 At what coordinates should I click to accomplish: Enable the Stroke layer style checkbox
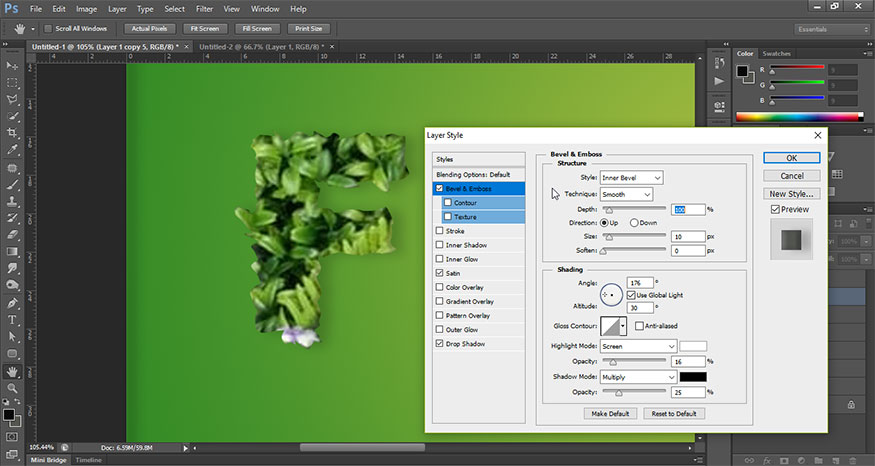click(440, 230)
